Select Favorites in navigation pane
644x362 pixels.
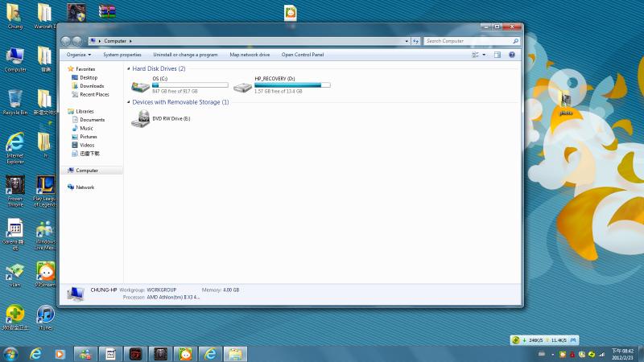(x=85, y=69)
